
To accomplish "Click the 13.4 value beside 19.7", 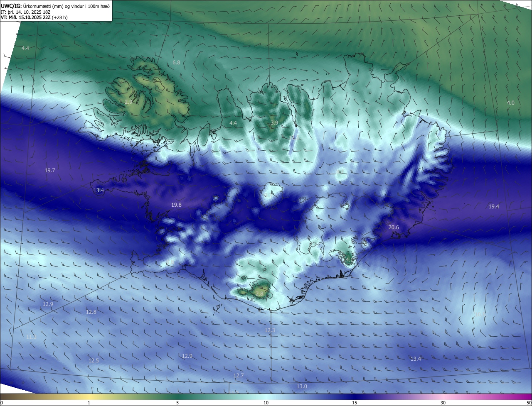I will coord(99,190).
